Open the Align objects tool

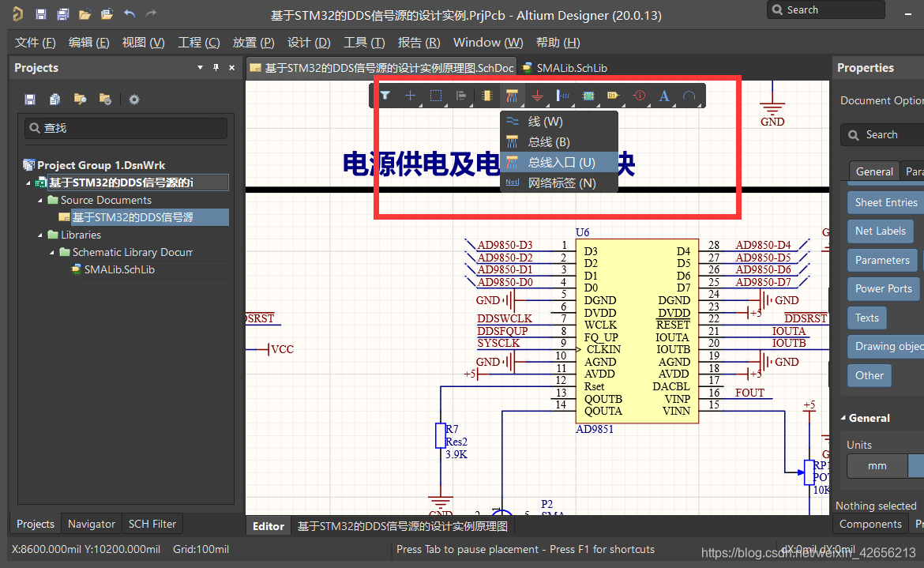pyautogui.click(x=461, y=96)
